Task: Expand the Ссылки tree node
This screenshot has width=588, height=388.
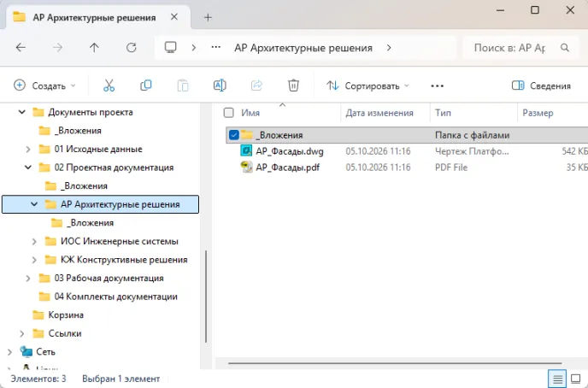Action: pos(22,333)
